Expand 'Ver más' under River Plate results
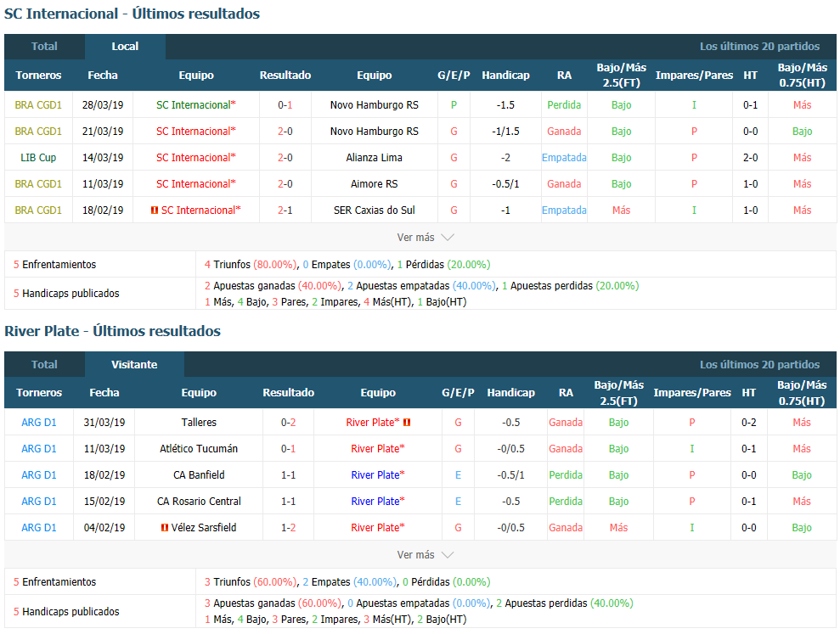840x634 pixels. click(426, 555)
